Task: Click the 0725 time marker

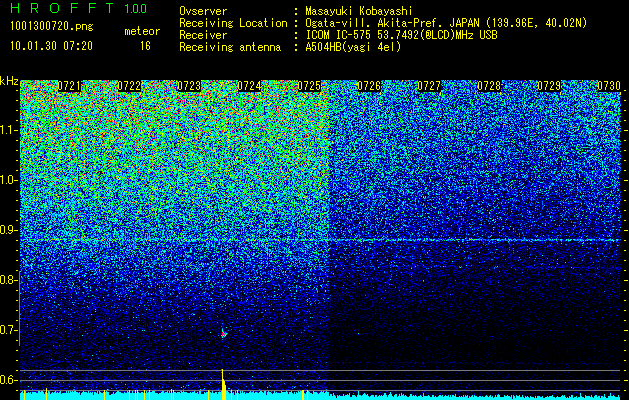Action: (309, 86)
